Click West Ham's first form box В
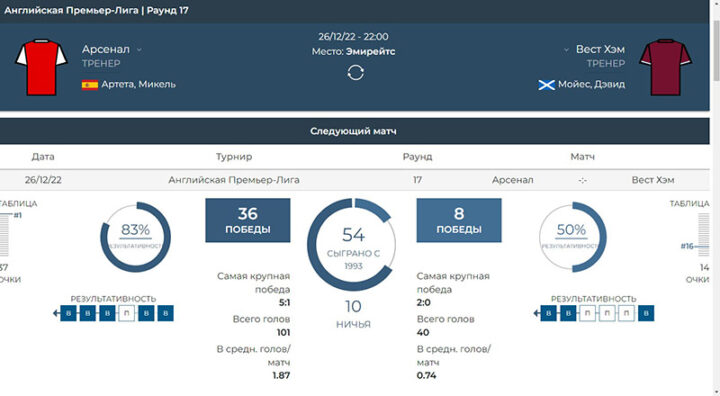720x396 pixels. pos(548,313)
